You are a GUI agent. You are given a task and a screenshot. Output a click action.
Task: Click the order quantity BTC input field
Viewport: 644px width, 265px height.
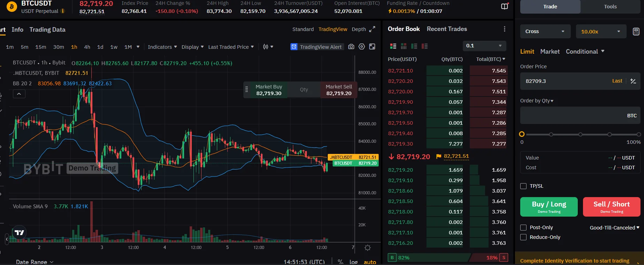[580, 116]
